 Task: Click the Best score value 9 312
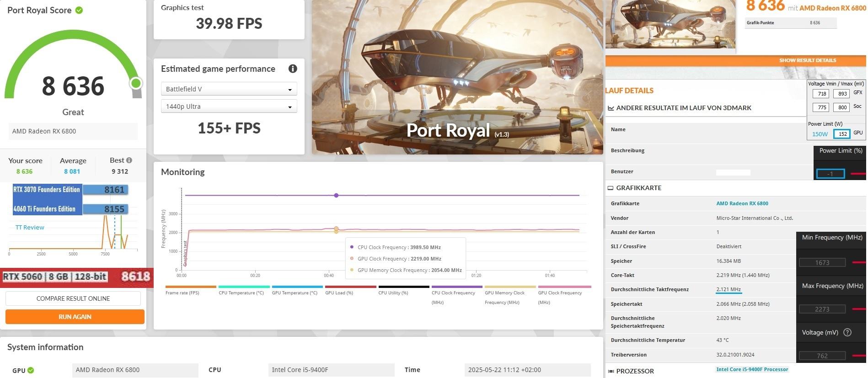click(120, 171)
